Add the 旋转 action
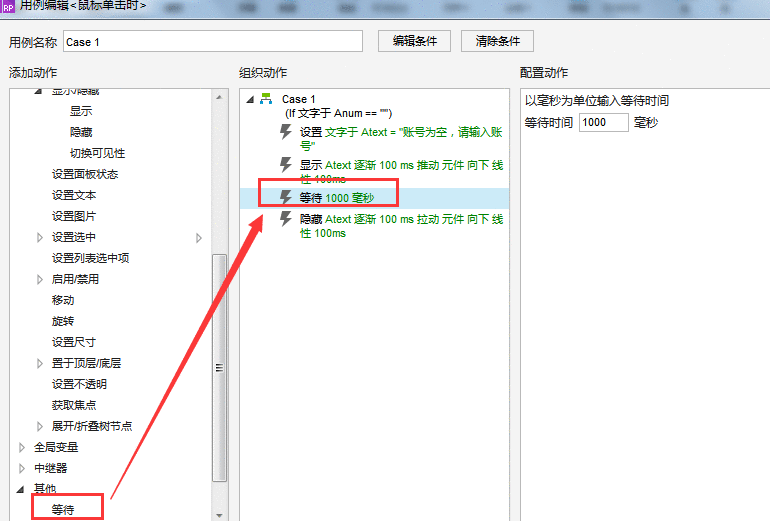Screen dimensions: 770x521 click(x=63, y=321)
